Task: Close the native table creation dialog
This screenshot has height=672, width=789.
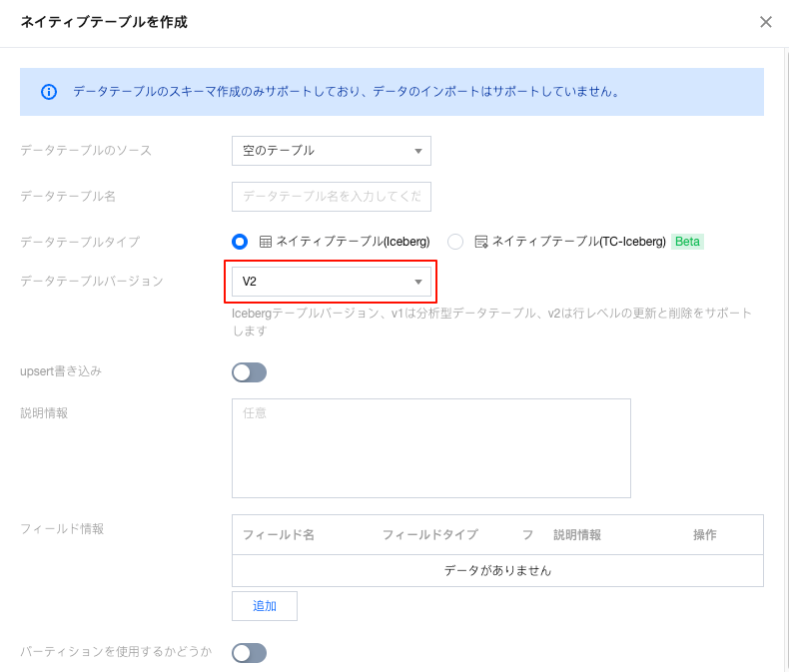Action: 766,22
